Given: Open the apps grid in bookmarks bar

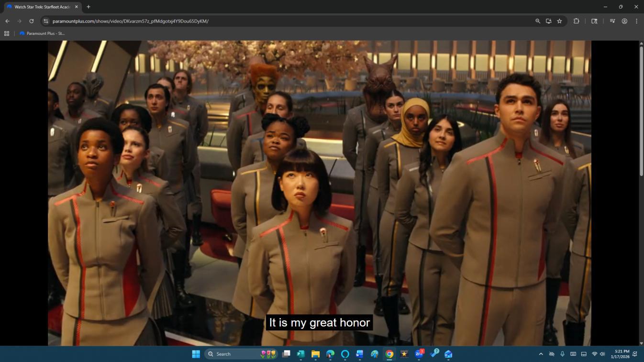Looking at the screenshot, I should (7, 33).
